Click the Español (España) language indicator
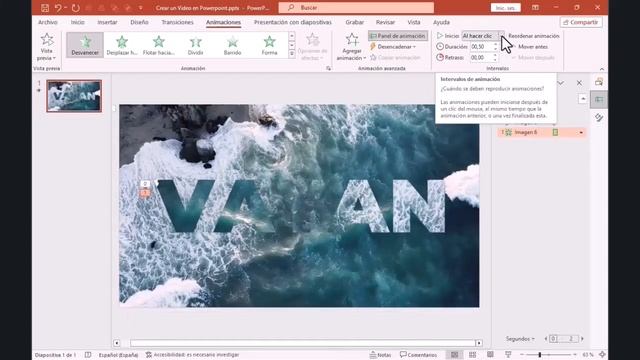 [x=118, y=355]
